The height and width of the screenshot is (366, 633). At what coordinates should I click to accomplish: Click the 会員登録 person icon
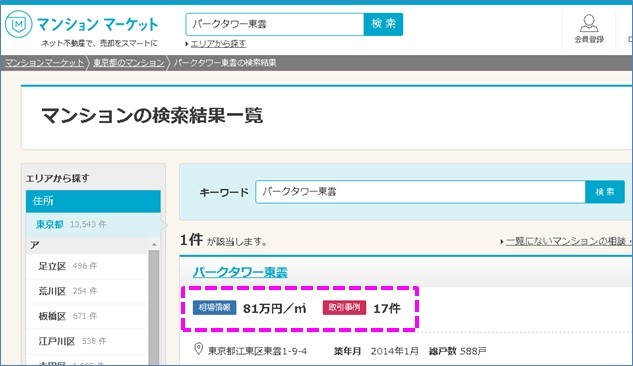pos(589,23)
